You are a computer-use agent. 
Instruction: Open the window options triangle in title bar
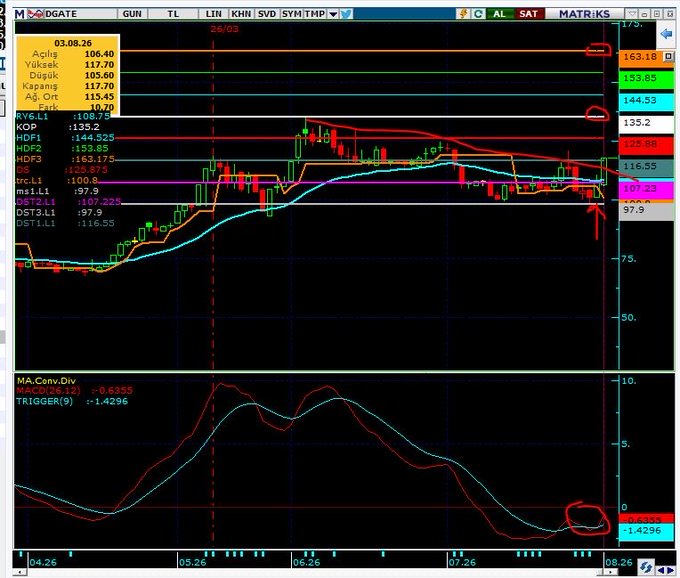pos(632,14)
